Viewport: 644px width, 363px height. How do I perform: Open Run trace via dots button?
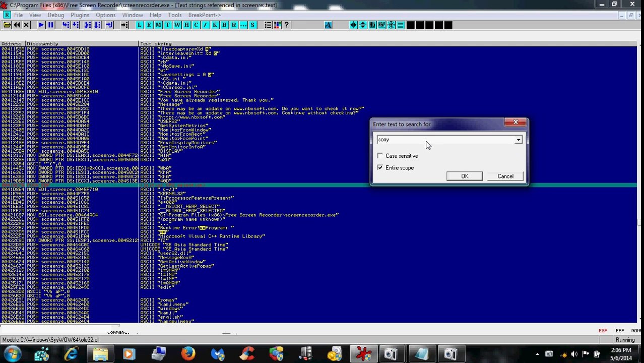click(243, 25)
